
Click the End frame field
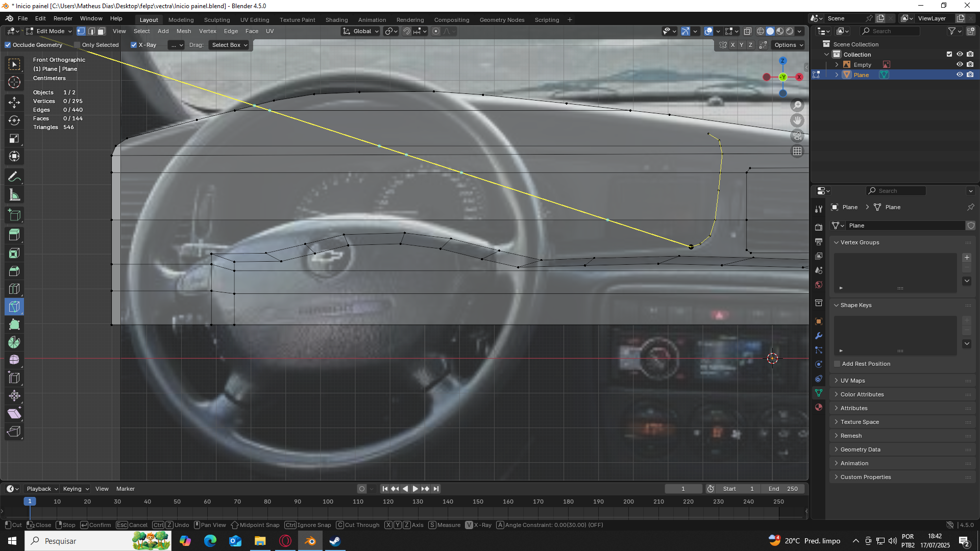783,489
